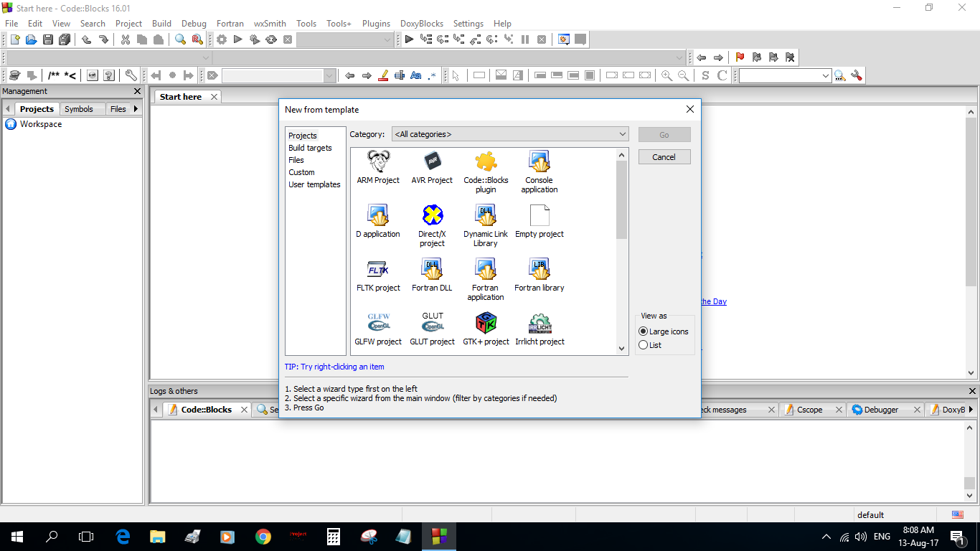Click the Save all files toolbar icon
This screenshot has height=551, width=980.
tap(65, 39)
